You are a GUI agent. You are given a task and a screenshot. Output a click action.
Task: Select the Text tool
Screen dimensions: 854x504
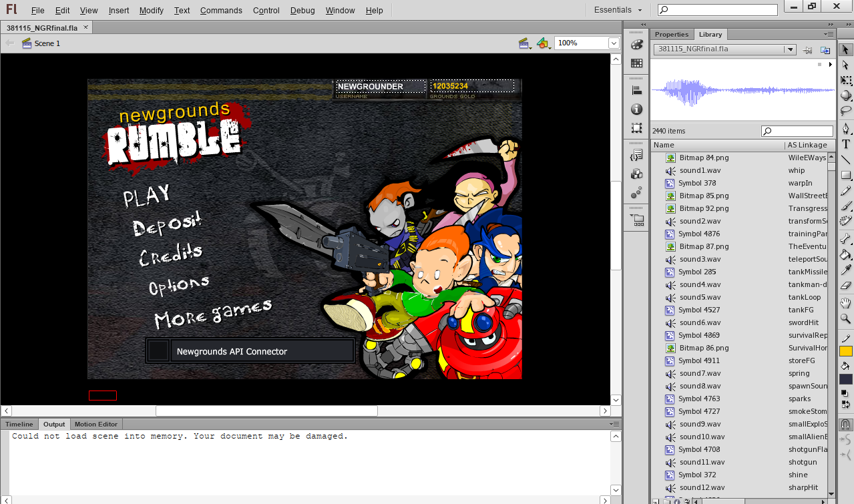[845, 144]
